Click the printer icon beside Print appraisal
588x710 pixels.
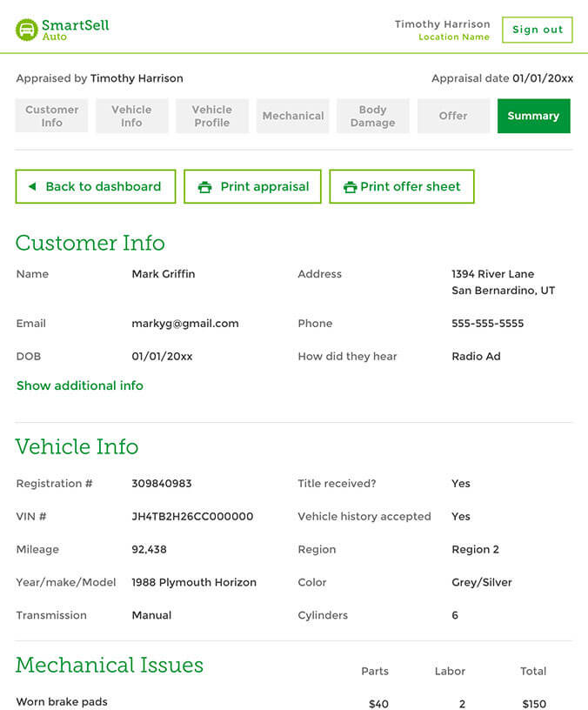click(205, 187)
